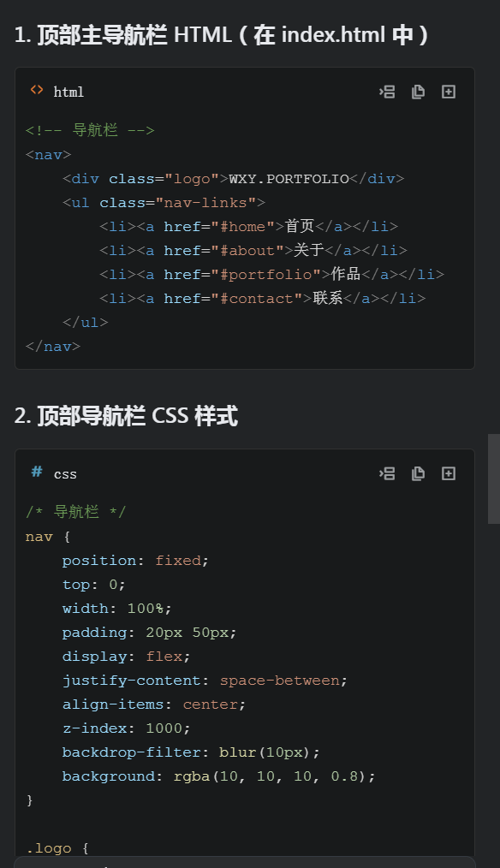The image size is (500, 868).
Task: Click the justify-content: space-between line
Action: tap(205, 681)
